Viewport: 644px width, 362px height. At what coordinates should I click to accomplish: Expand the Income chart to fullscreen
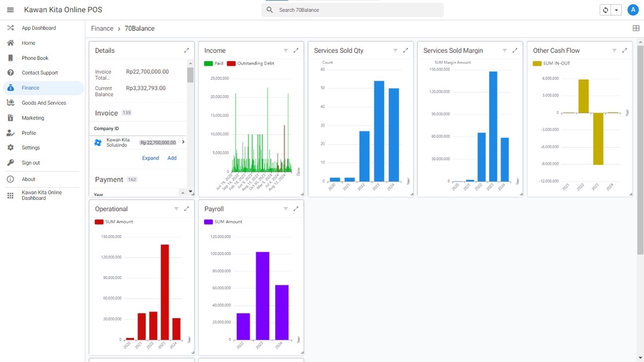[x=296, y=50]
